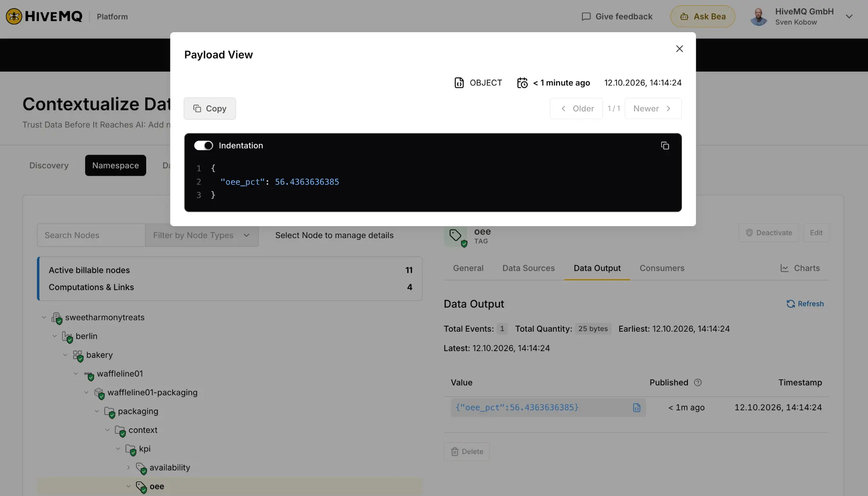The width and height of the screenshot is (868, 496).
Task: Click the HiveMQ bee logo
Action: [x=14, y=17]
